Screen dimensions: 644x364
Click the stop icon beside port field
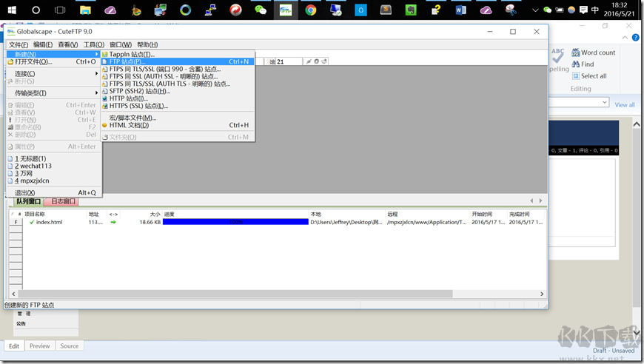(x=317, y=61)
